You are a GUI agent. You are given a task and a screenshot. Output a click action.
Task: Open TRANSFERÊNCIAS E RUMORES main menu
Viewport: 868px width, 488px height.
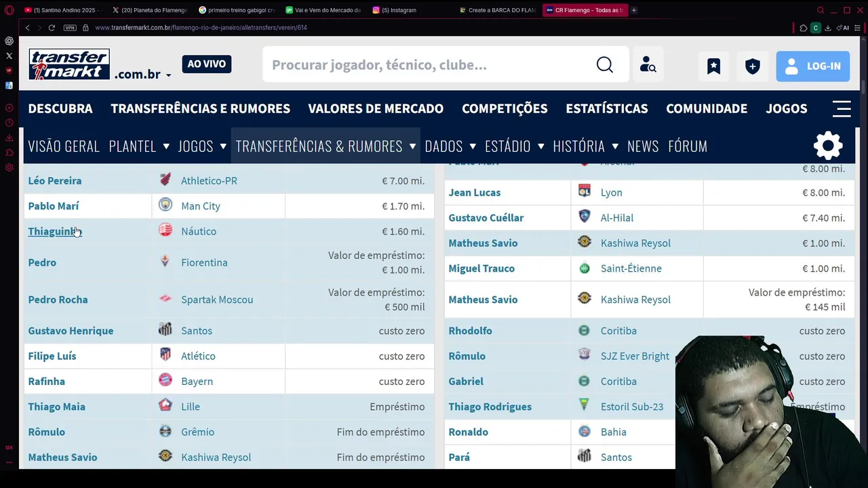pyautogui.click(x=200, y=108)
